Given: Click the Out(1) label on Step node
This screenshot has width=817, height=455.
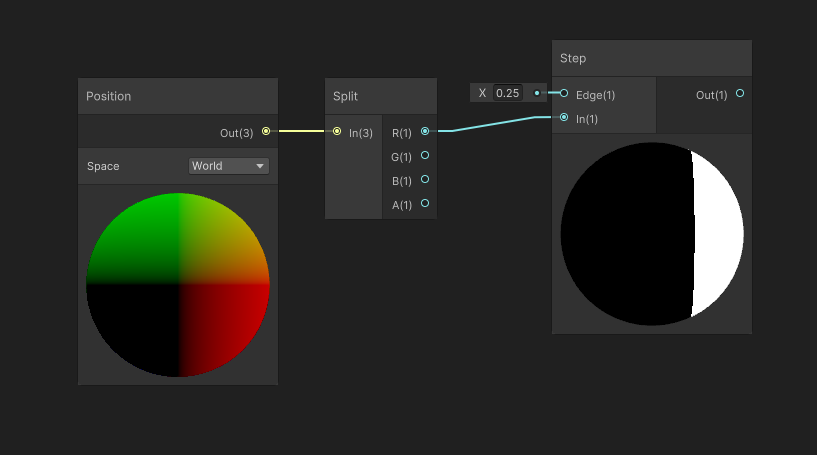Looking at the screenshot, I should click(x=711, y=95).
